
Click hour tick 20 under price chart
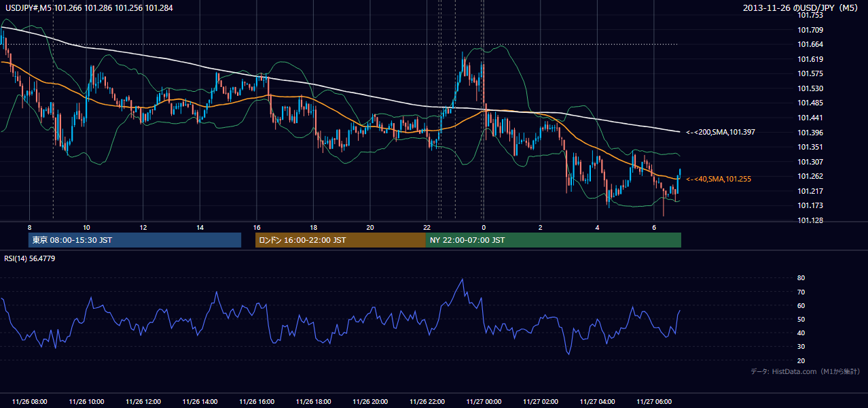[370, 227]
